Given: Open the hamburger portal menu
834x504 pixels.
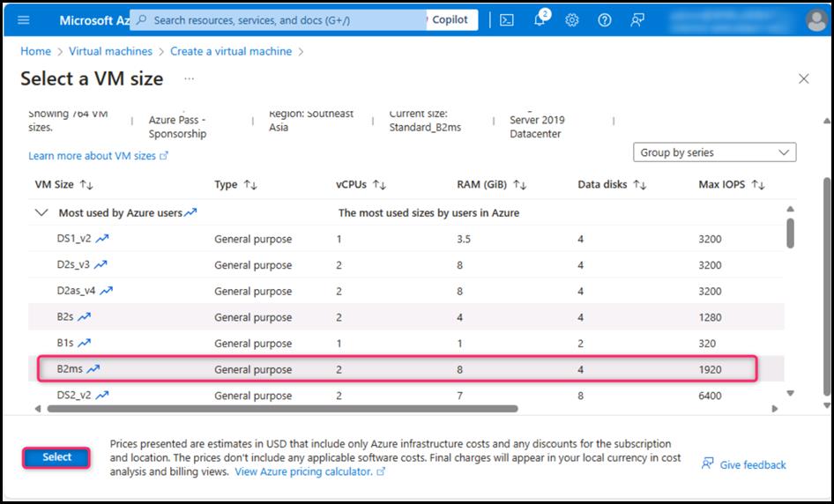Looking at the screenshot, I should [24, 20].
